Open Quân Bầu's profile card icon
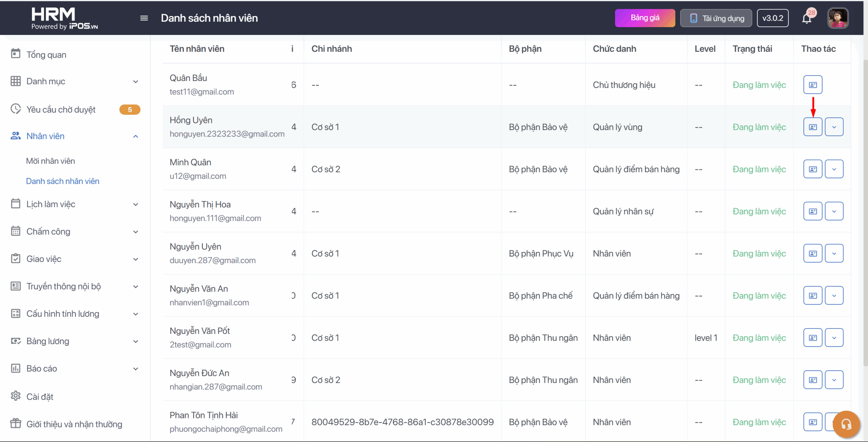This screenshot has height=442, width=868. click(x=812, y=85)
